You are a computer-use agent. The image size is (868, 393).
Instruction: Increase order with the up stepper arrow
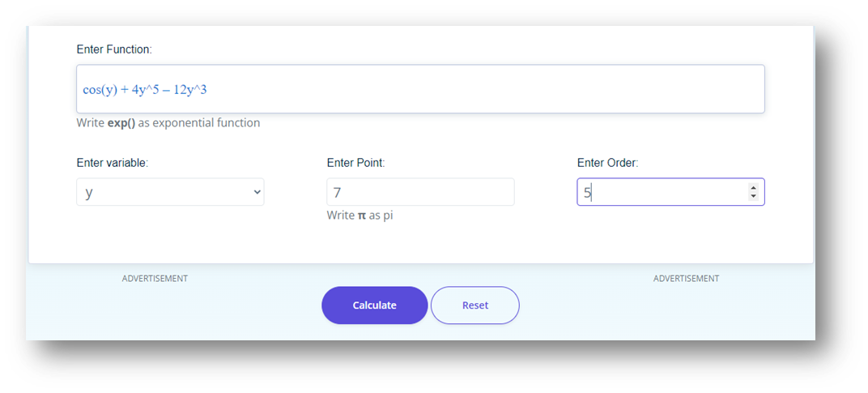[753, 188]
